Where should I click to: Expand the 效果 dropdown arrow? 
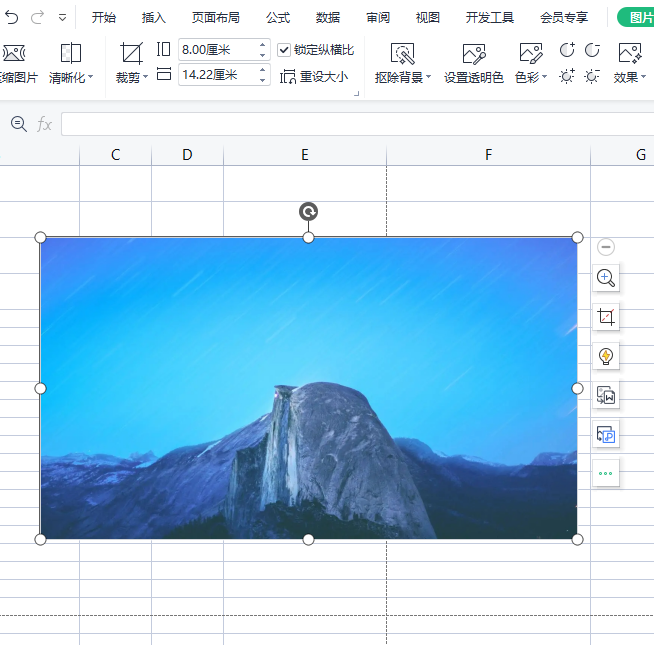(644, 77)
